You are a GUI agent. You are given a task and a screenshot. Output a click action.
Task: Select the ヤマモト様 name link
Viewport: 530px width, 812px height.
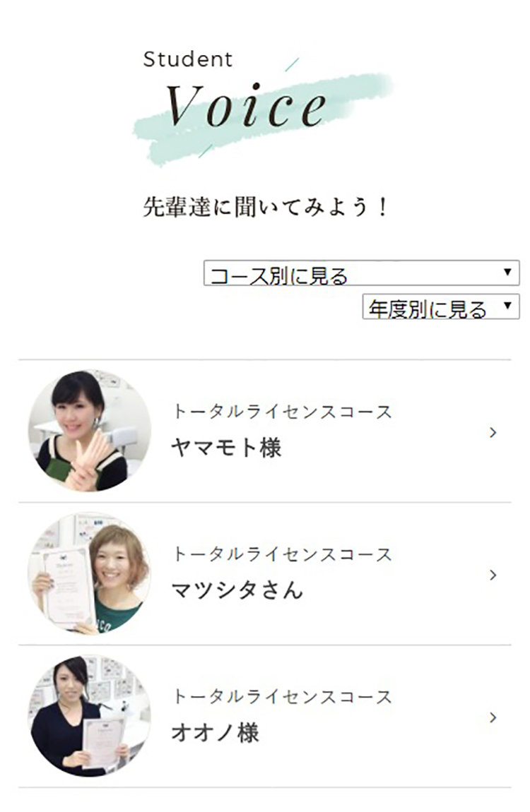pyautogui.click(x=226, y=448)
